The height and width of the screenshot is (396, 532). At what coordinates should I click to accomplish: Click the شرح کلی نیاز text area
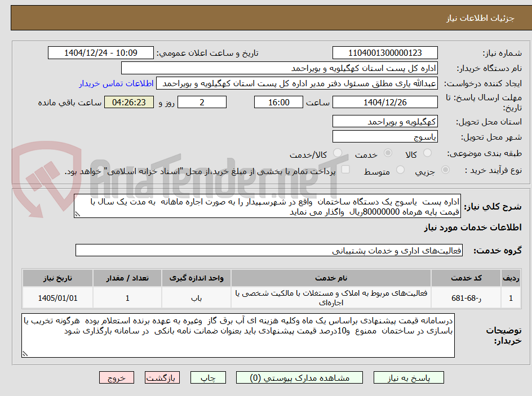267,206
